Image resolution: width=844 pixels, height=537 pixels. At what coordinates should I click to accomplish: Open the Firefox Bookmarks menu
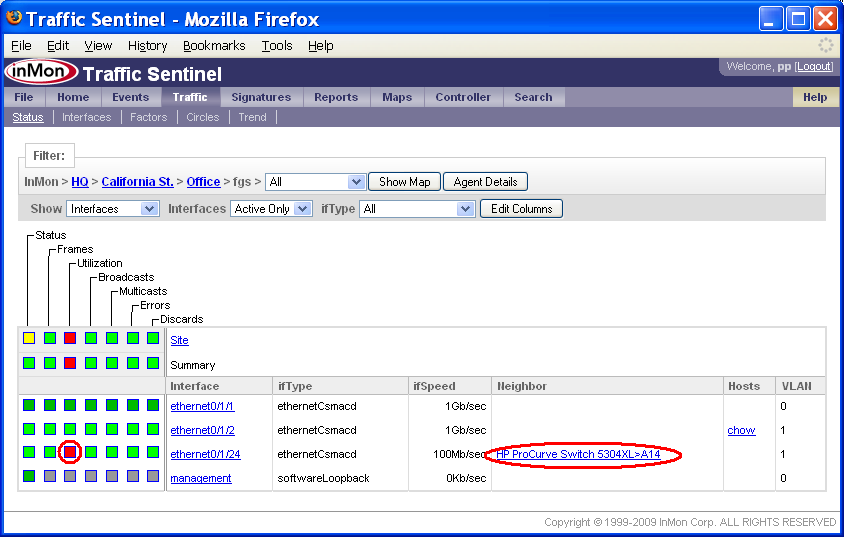[x=214, y=46]
